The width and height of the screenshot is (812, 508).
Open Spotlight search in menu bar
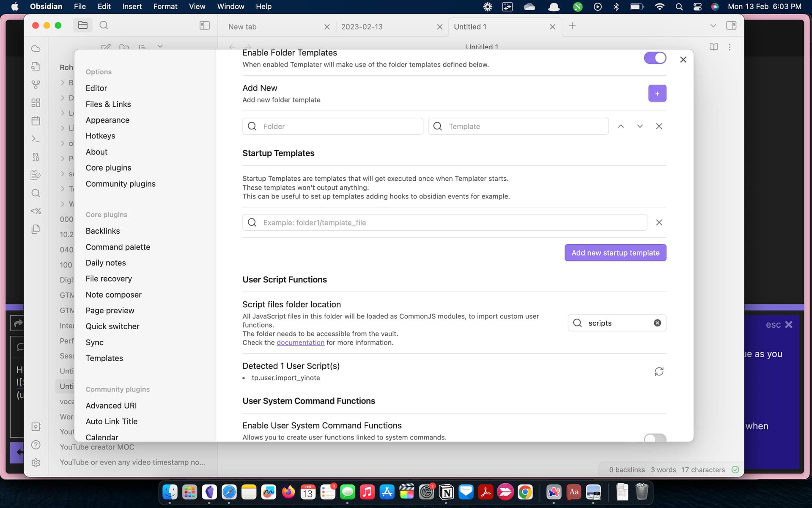[x=679, y=6]
